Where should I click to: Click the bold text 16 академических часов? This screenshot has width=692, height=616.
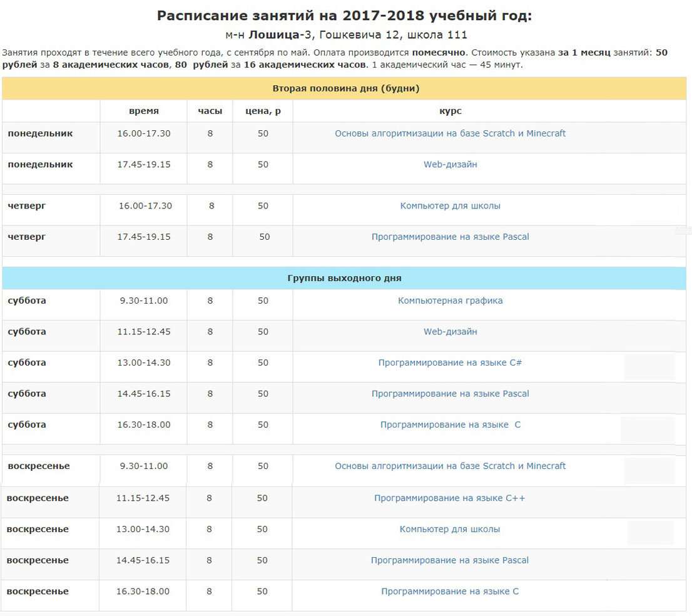click(305, 65)
